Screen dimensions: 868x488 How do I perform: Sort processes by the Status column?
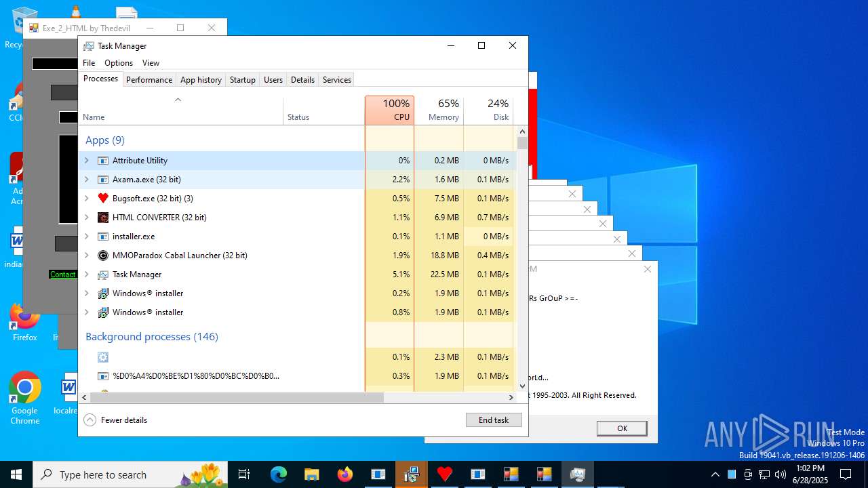(323, 110)
